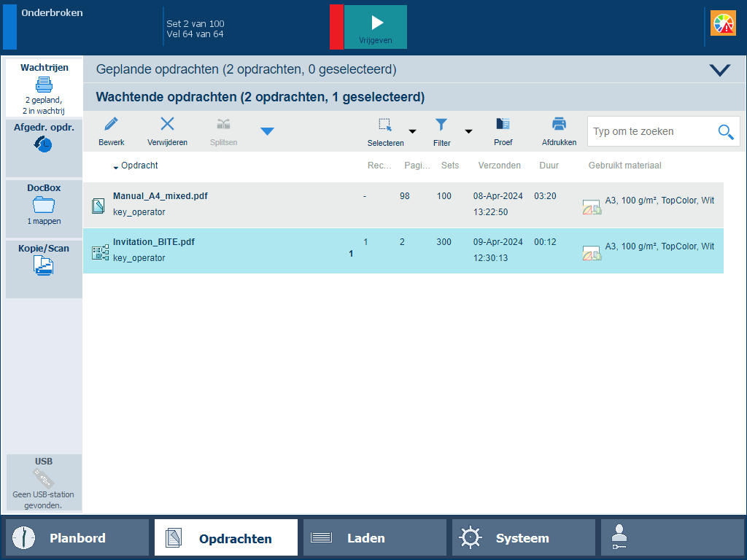Click the Gebruikt materiaal column header
The width and height of the screenshot is (747, 560).
pos(624,166)
